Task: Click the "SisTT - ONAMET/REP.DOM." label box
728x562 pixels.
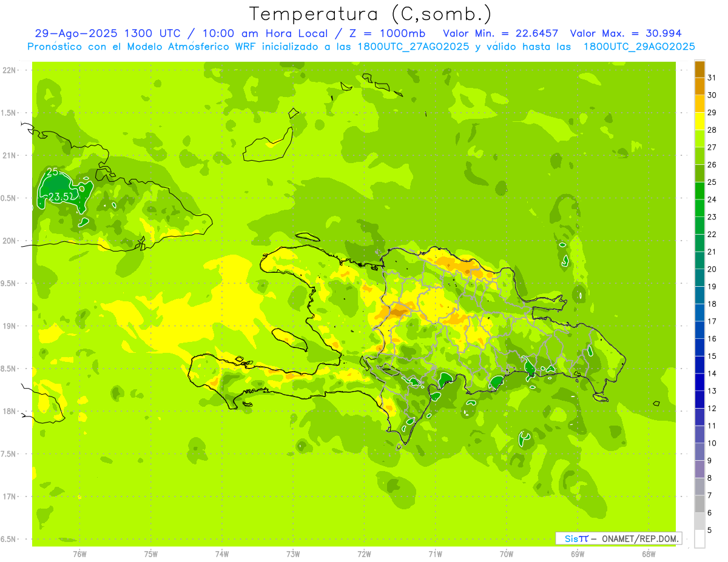Action: [x=618, y=538]
